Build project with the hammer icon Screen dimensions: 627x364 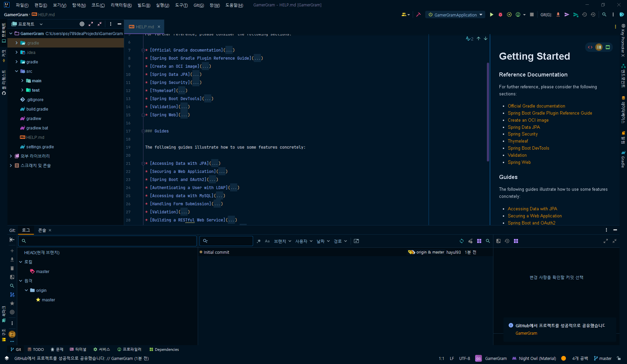(418, 14)
